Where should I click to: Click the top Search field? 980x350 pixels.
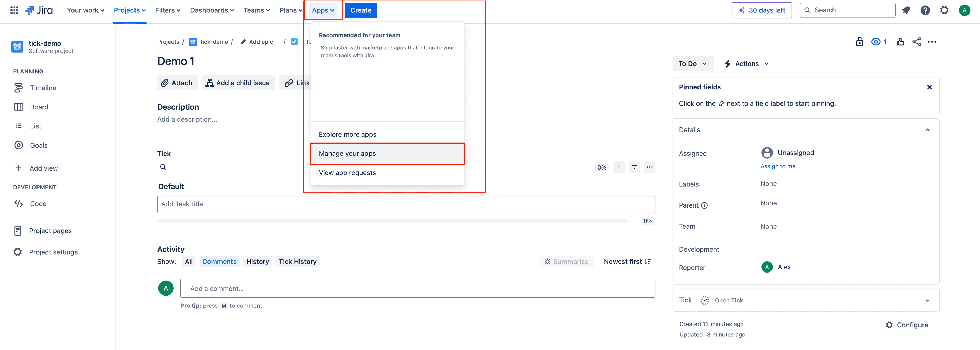pos(847,10)
